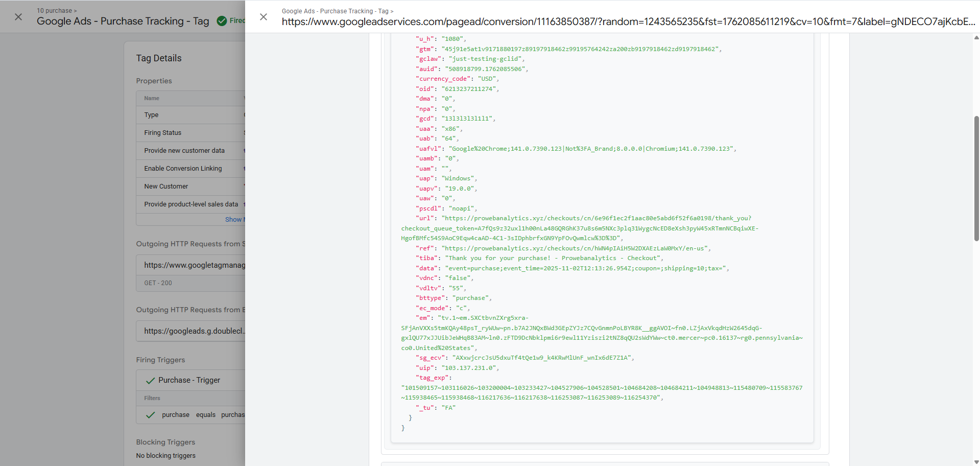Click the green Fired status checkmark
980x466 pixels.
click(x=222, y=21)
